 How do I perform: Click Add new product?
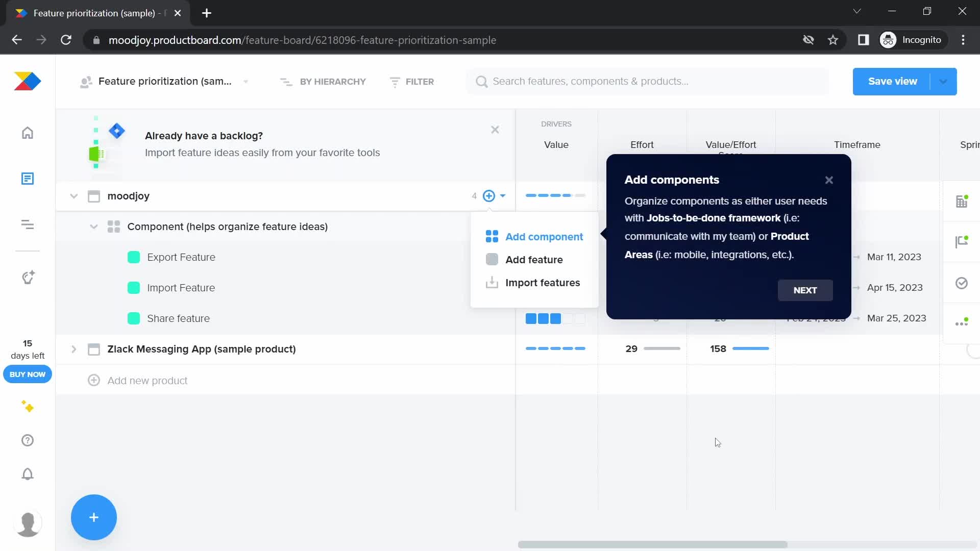[148, 381]
